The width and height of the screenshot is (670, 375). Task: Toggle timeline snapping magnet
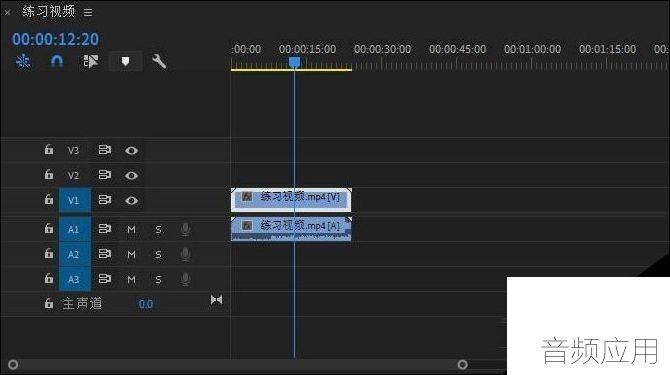57,62
